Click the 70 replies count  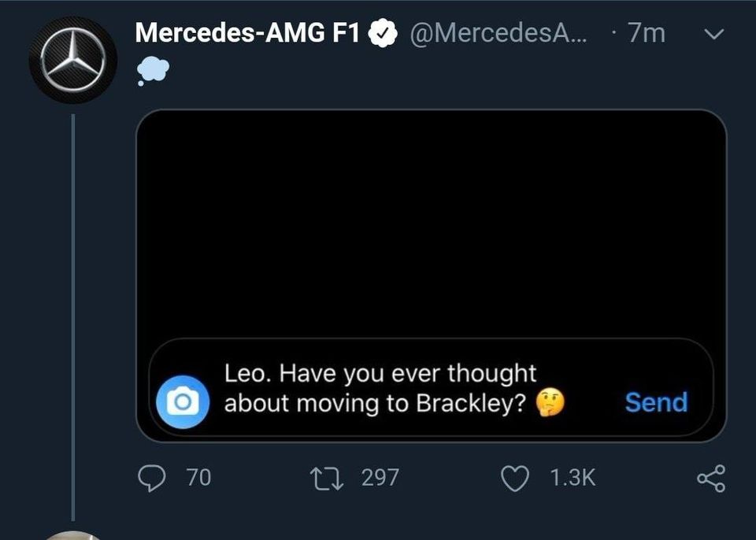coord(198,478)
